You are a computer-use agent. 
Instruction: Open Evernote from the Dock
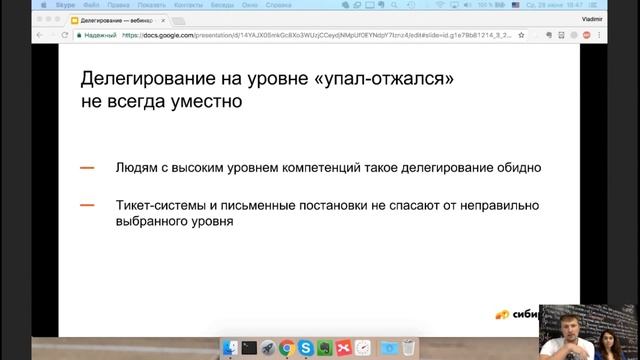[324, 348]
